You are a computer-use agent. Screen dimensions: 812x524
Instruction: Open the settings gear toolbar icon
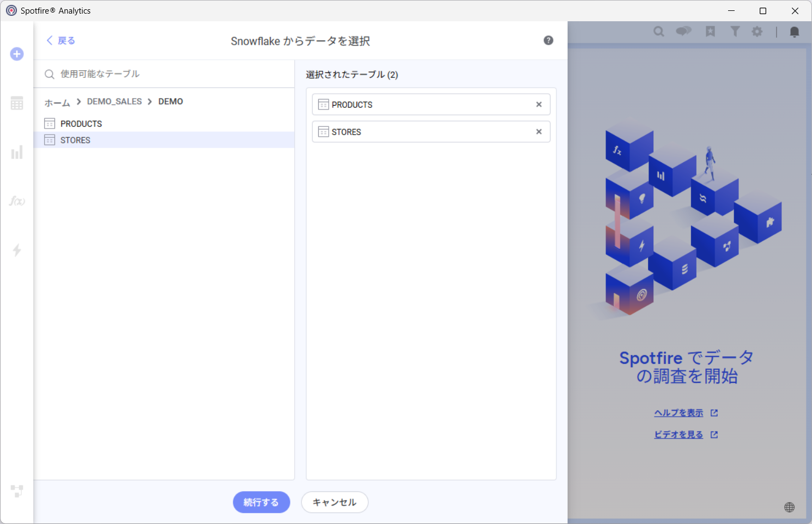click(x=757, y=32)
